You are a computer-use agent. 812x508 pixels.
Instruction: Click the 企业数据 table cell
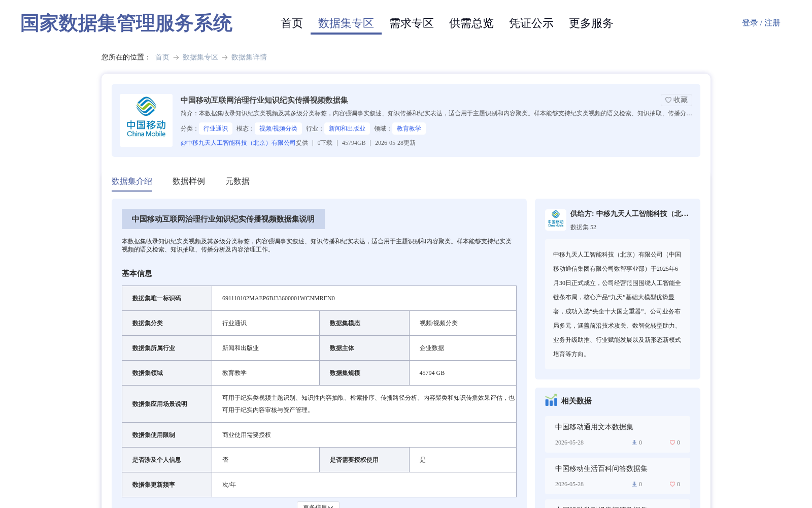click(463, 348)
